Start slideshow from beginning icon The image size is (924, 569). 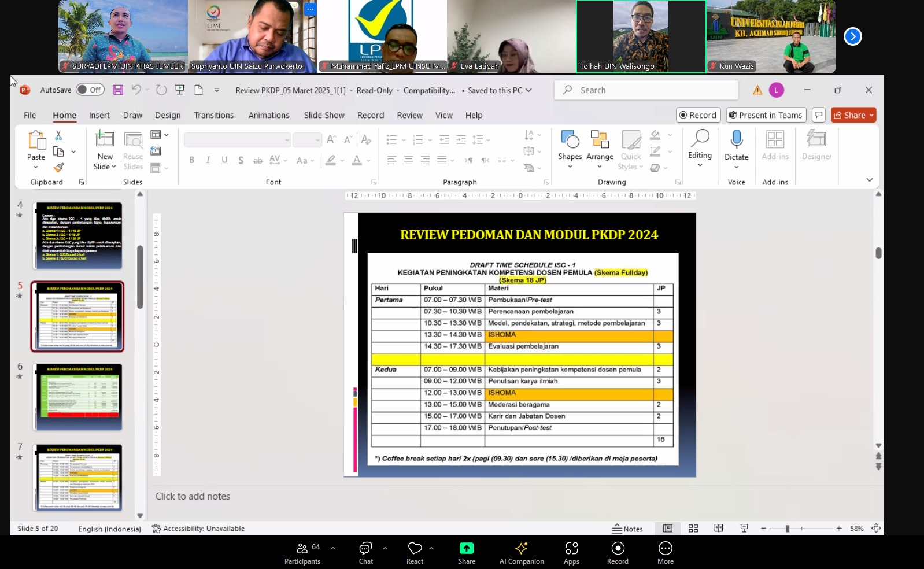180,90
